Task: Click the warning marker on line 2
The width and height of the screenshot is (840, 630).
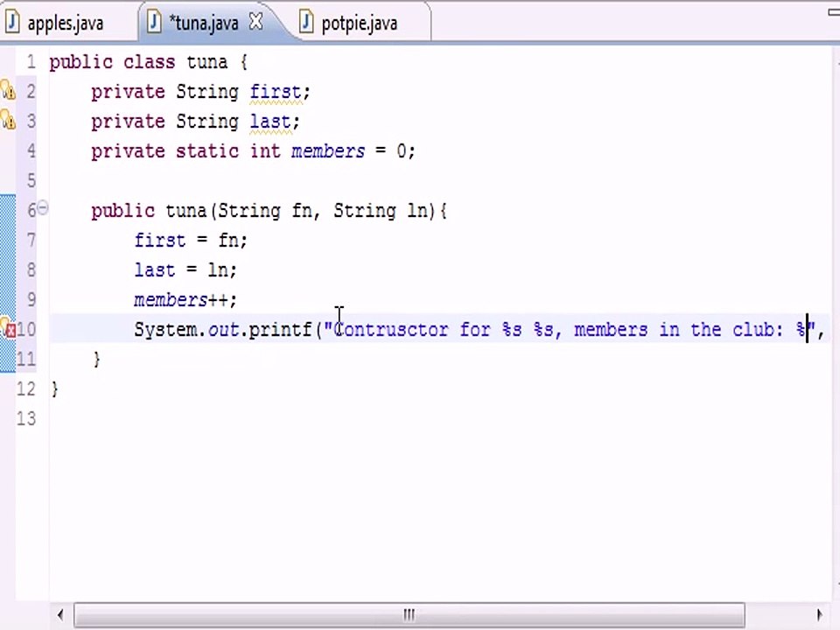Action: point(8,90)
